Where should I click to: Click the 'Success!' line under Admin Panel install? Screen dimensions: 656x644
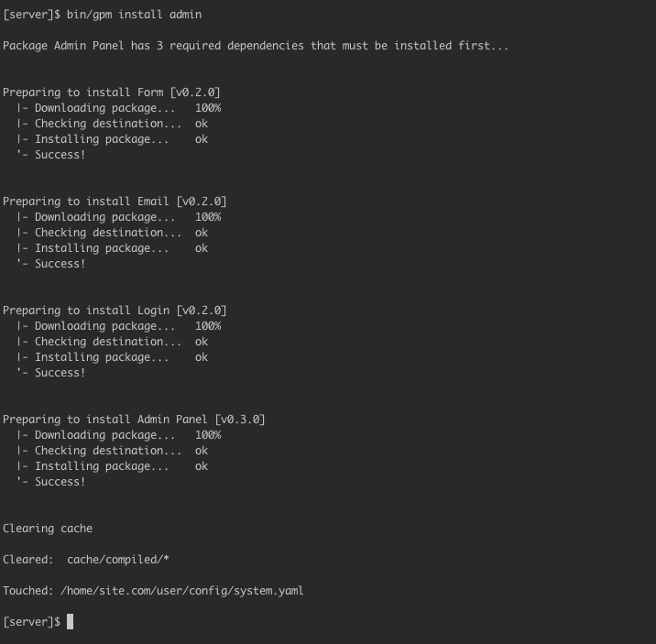(60, 482)
